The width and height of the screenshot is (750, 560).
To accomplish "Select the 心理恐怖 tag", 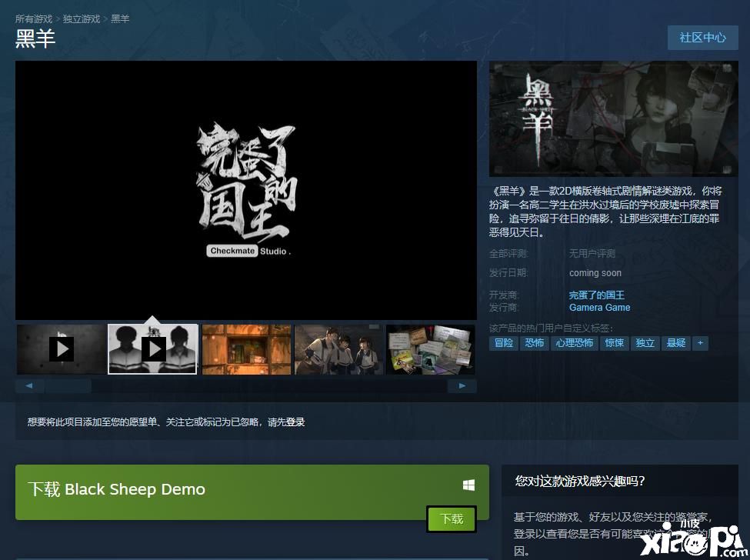I will (x=574, y=343).
